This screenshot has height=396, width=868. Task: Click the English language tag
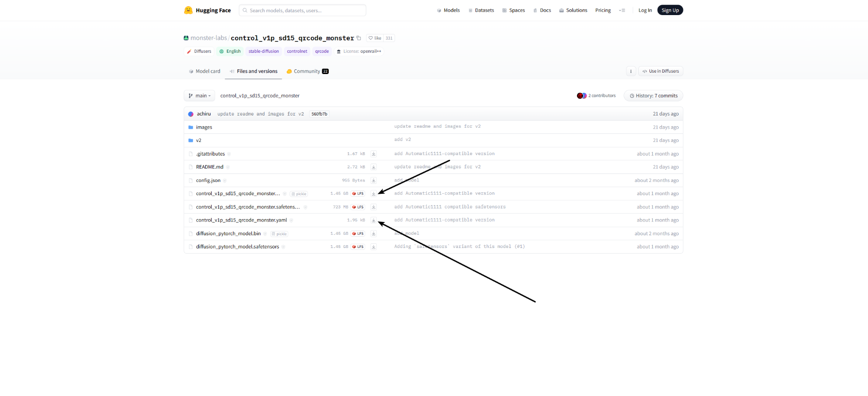230,51
